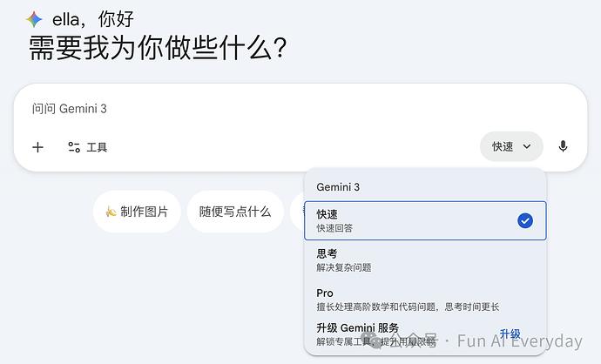Screen dimensions: 601x364
Task: Start voice input with the microphone icon
Action: click(563, 146)
